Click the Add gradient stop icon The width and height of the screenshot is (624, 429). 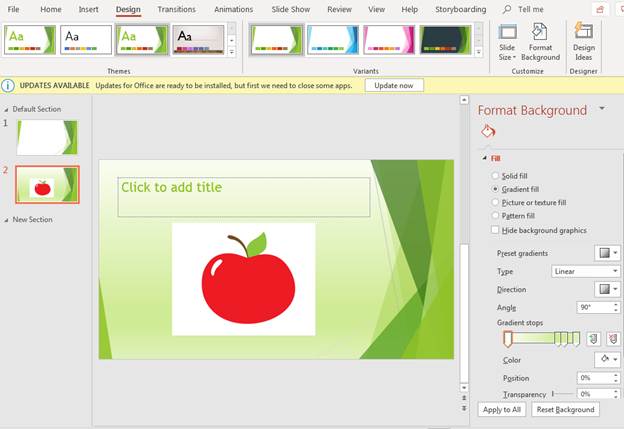(x=593, y=339)
